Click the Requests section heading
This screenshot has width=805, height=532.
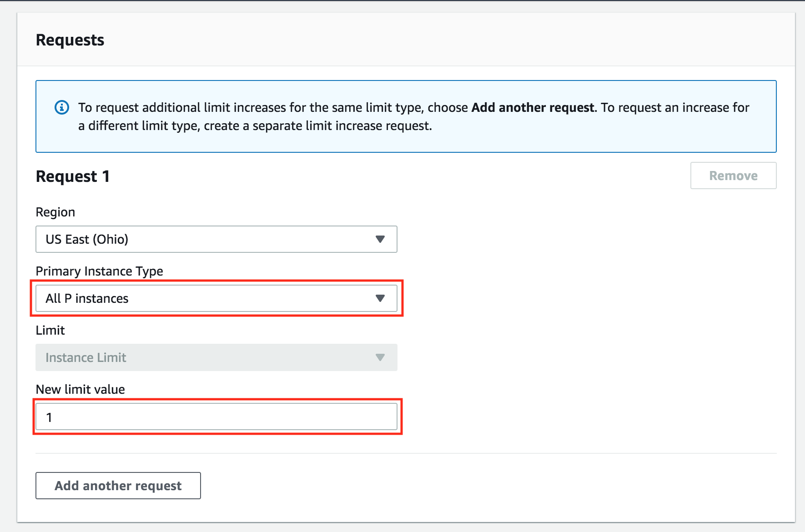click(70, 40)
